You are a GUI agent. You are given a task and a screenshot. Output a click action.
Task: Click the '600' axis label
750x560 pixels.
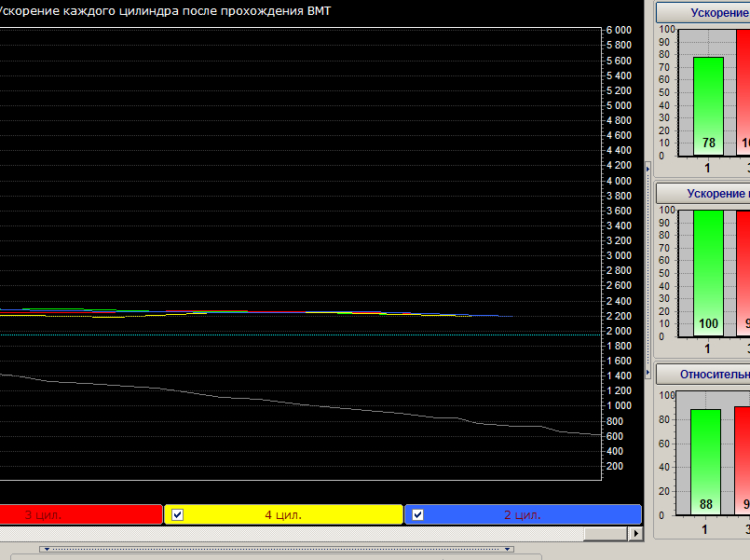615,436
